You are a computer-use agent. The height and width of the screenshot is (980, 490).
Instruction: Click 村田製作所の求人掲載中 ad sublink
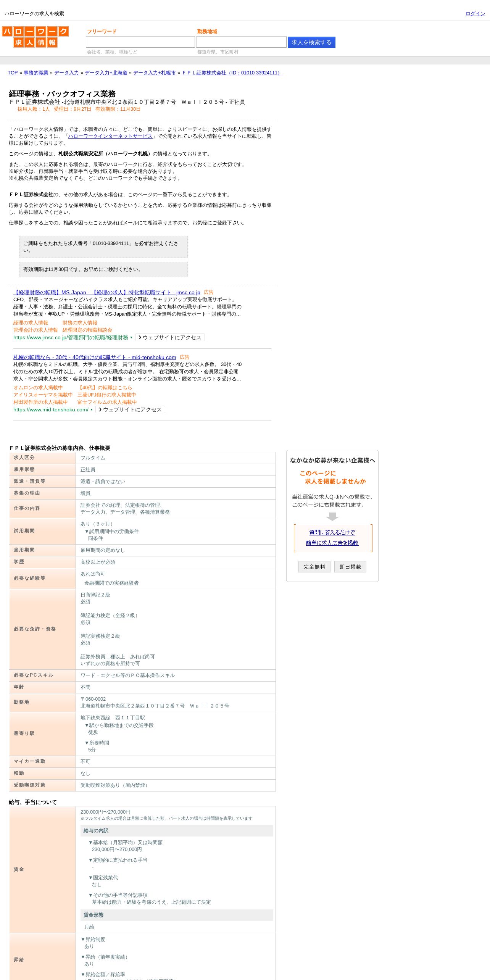pos(40,402)
